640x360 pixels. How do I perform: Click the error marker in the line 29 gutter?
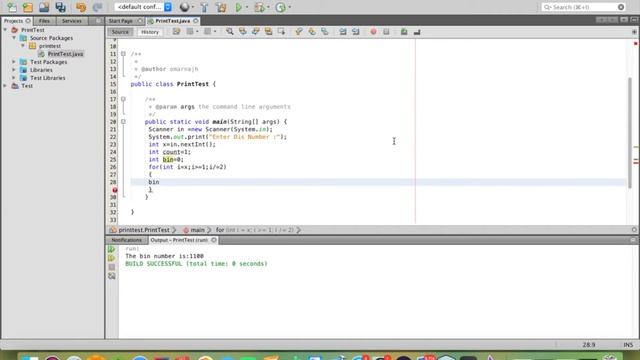(x=115, y=190)
